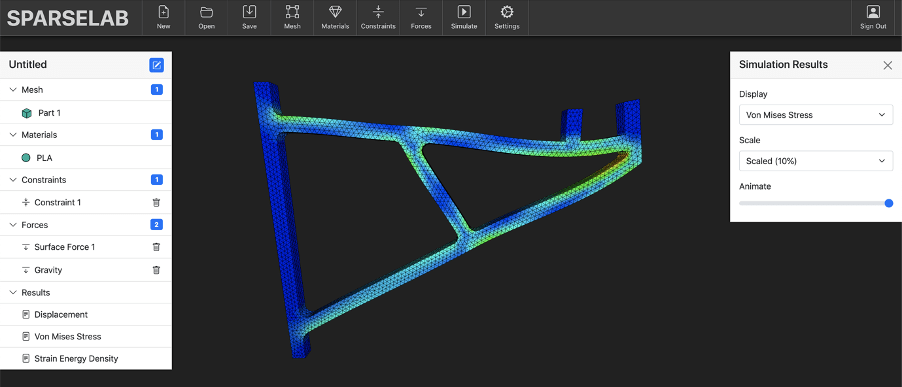The height and width of the screenshot is (387, 902).
Task: Click the PLA material circle icon
Action: [x=26, y=158]
